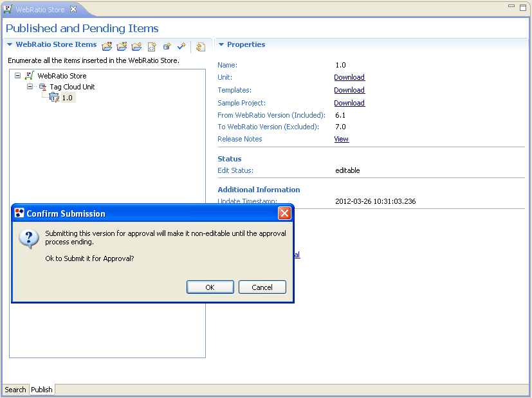Cancel the submission dialog
The height and width of the screenshot is (398, 532).
point(262,287)
